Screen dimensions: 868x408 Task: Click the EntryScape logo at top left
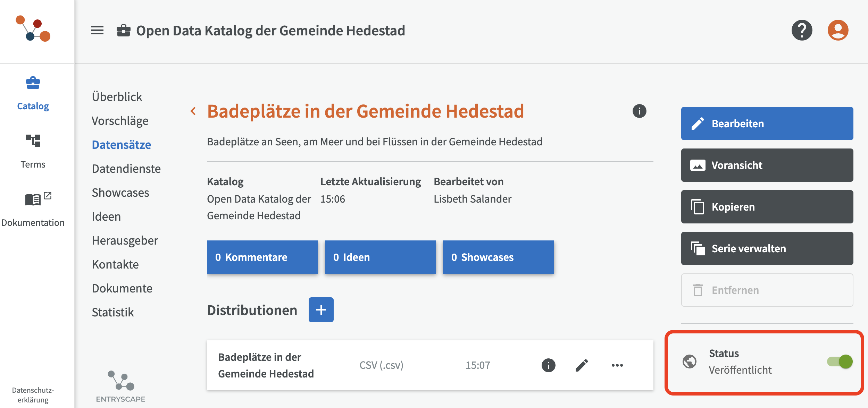tap(33, 28)
